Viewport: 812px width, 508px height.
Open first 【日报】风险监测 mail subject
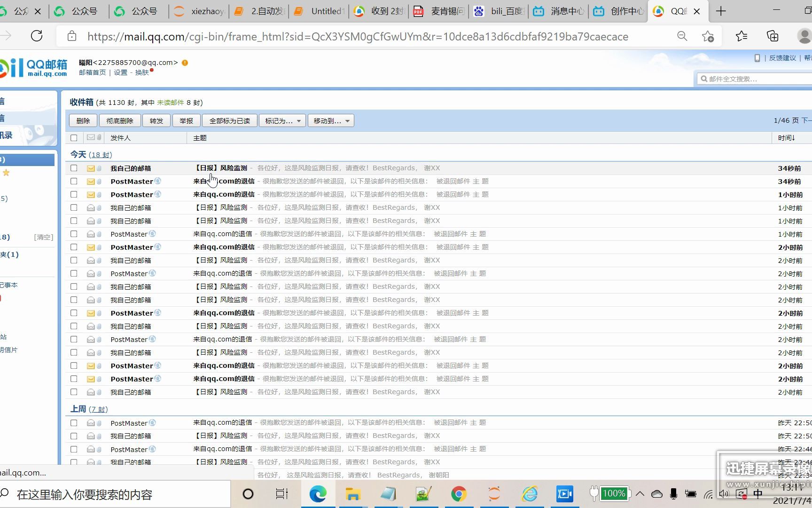click(x=220, y=168)
